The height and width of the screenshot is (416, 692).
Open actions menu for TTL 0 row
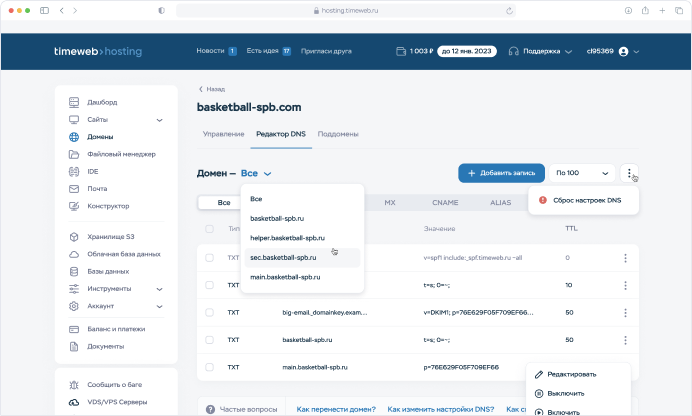tap(625, 258)
